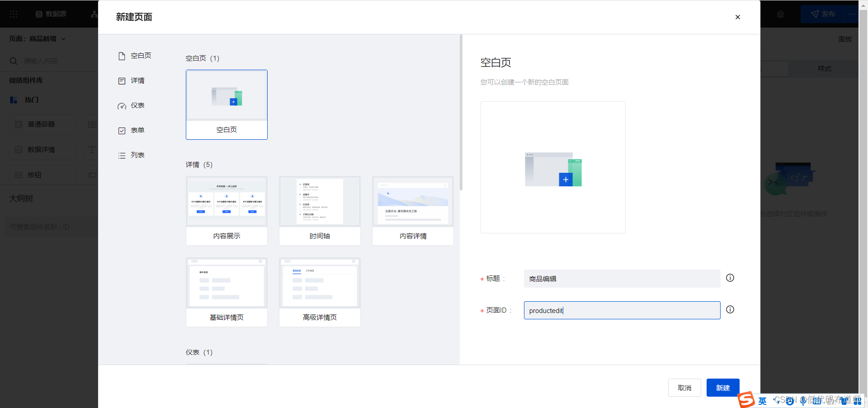Click the 发布 button in background
This screenshot has height=408, width=868.
coord(823,14)
